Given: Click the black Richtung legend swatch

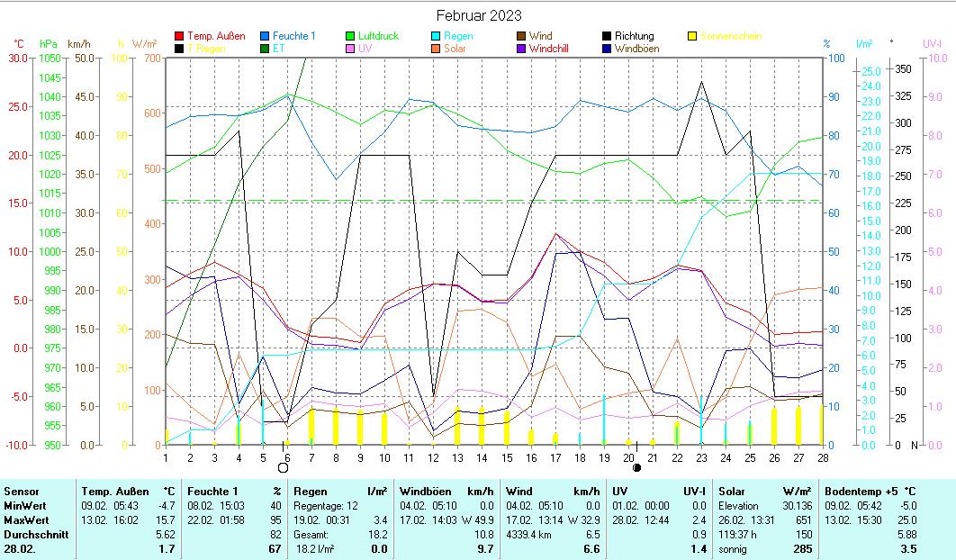Looking at the screenshot, I should tap(607, 37).
